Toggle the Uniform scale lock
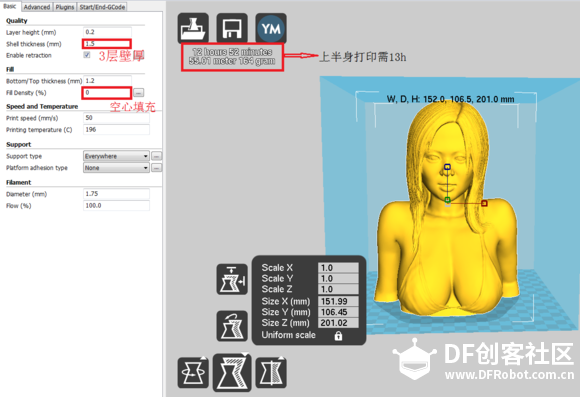Image resolution: width=580 pixels, height=397 pixels. click(338, 336)
